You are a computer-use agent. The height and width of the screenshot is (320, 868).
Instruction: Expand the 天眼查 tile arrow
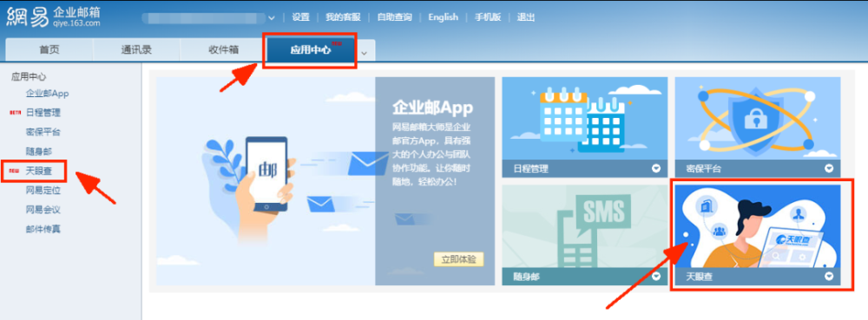tap(829, 277)
